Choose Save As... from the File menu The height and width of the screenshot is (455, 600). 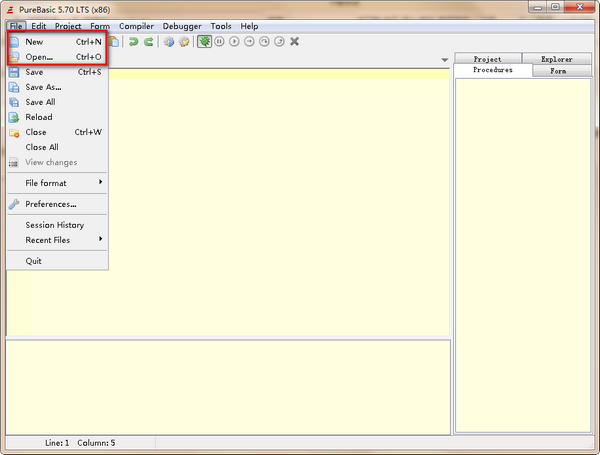pos(43,87)
